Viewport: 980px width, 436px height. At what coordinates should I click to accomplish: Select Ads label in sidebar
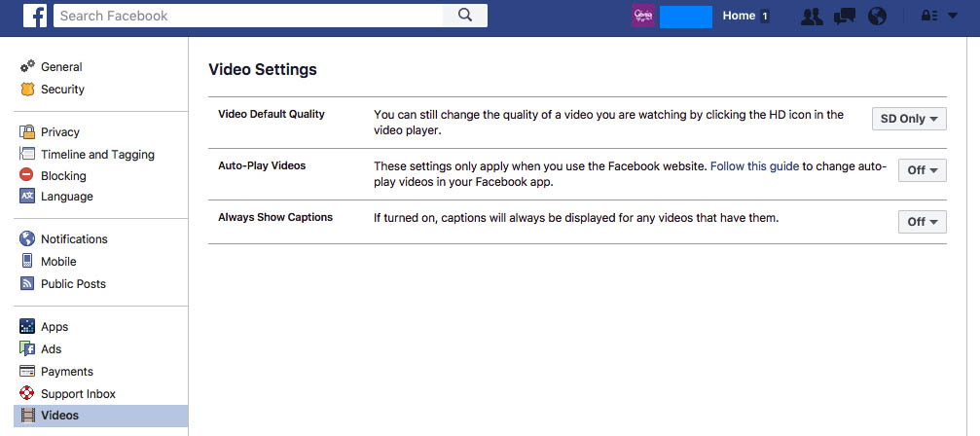click(52, 349)
